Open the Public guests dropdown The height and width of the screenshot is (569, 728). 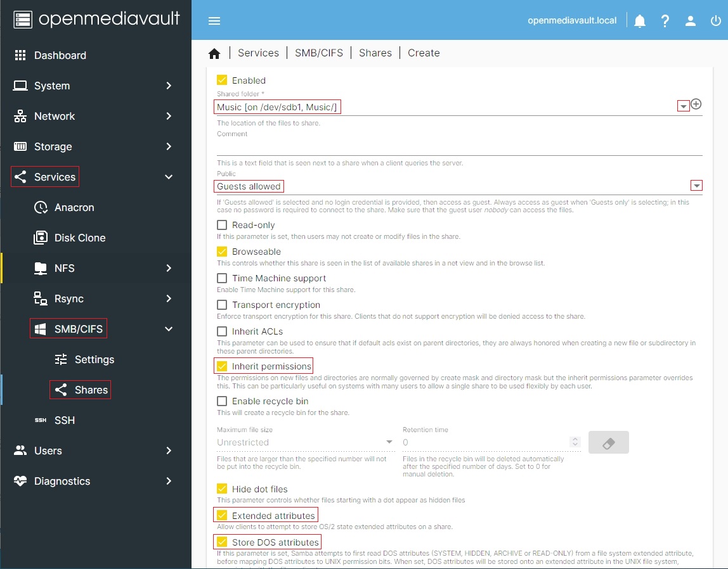pos(696,186)
